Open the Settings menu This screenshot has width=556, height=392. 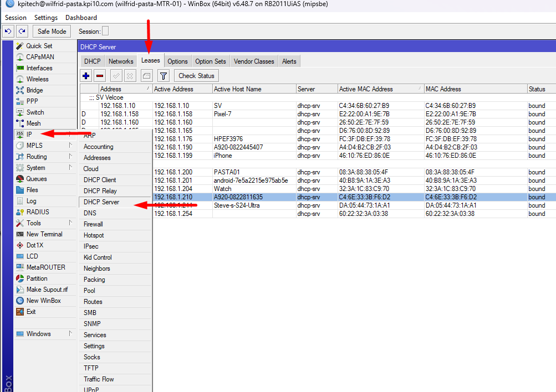(46, 18)
